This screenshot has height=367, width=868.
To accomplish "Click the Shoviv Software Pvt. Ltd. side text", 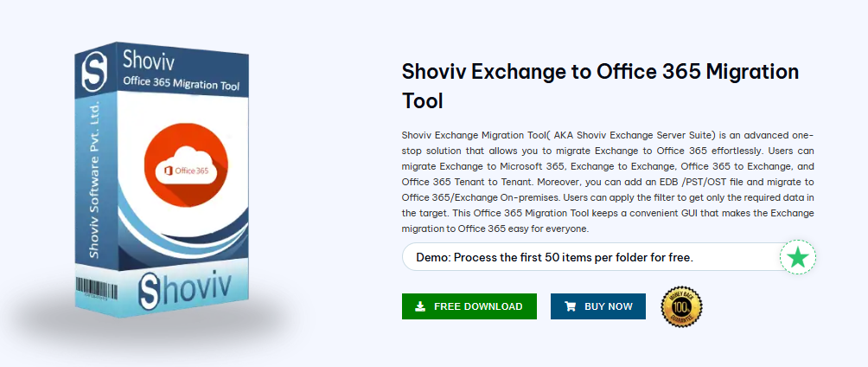I will (x=93, y=178).
